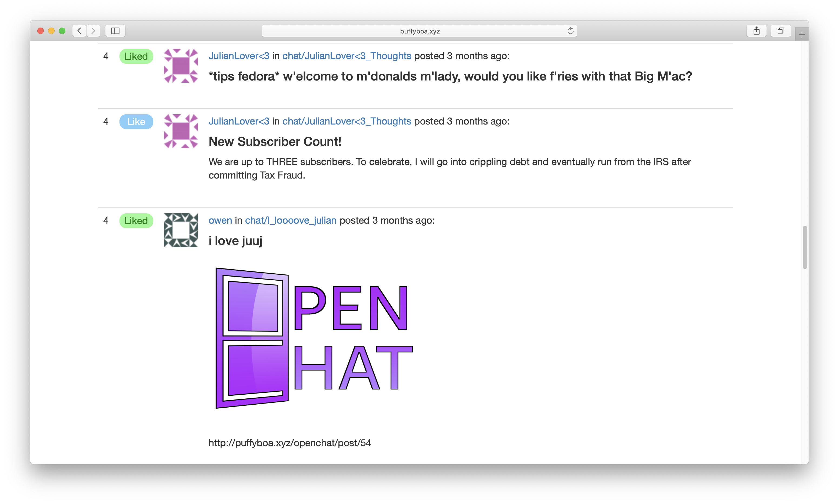
Task: Open a new tab with plus
Action: [802, 34]
